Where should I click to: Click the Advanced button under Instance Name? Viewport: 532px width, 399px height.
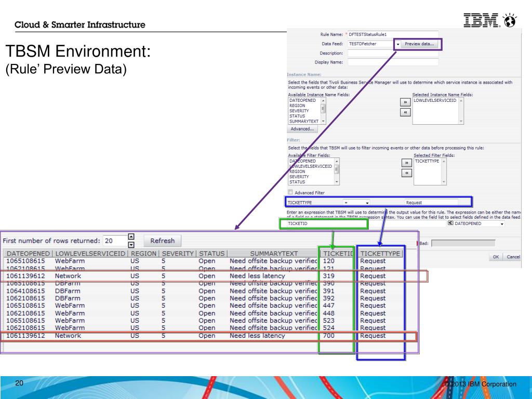301,129
